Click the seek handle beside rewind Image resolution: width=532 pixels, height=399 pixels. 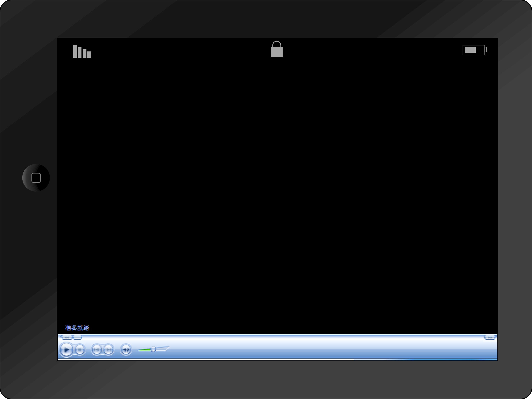coord(77,337)
